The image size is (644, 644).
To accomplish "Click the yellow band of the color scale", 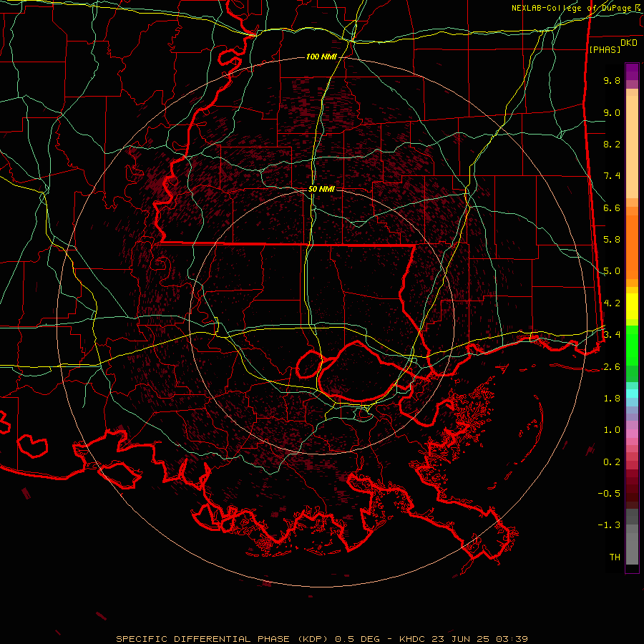I will [x=632, y=306].
